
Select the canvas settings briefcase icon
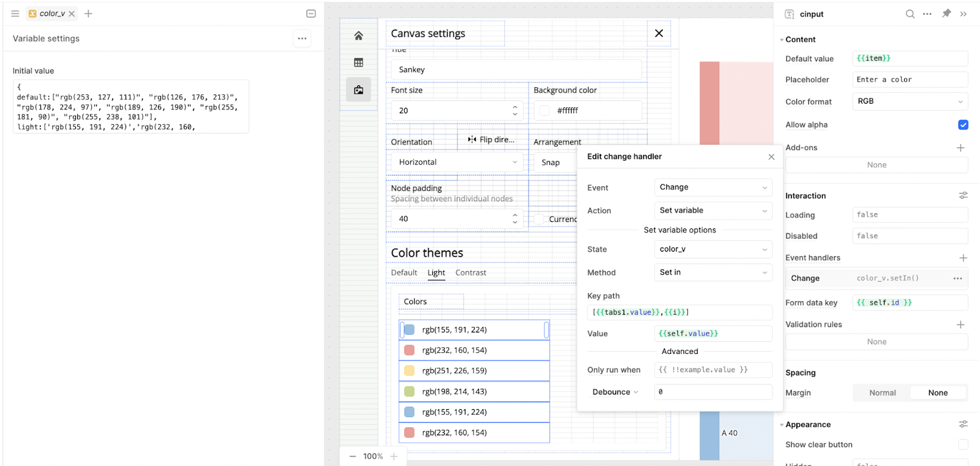pyautogui.click(x=358, y=89)
